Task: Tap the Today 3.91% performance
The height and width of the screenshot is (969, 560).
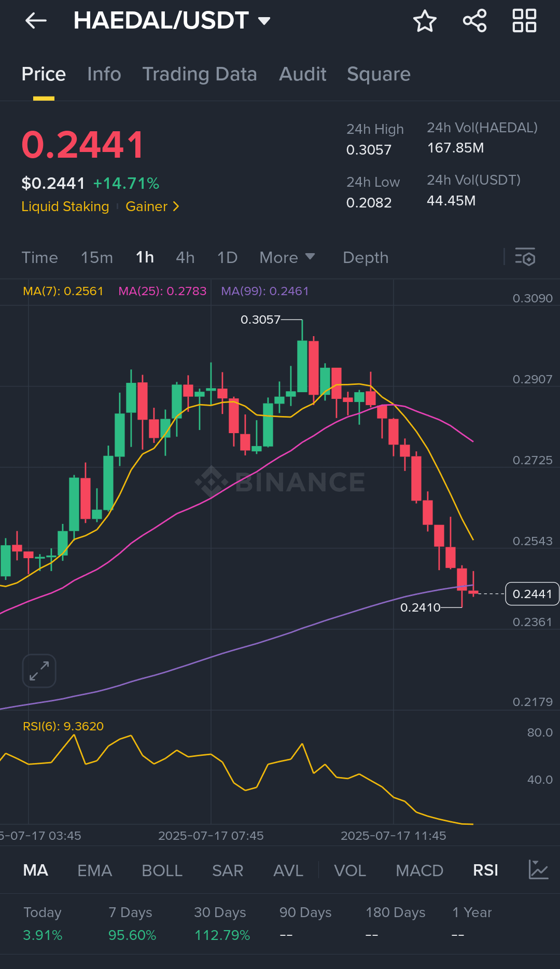Action: (x=43, y=923)
